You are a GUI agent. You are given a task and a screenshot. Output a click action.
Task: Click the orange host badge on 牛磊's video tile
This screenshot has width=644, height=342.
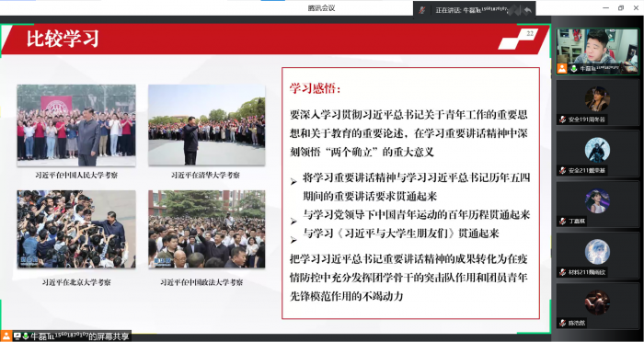coord(562,69)
